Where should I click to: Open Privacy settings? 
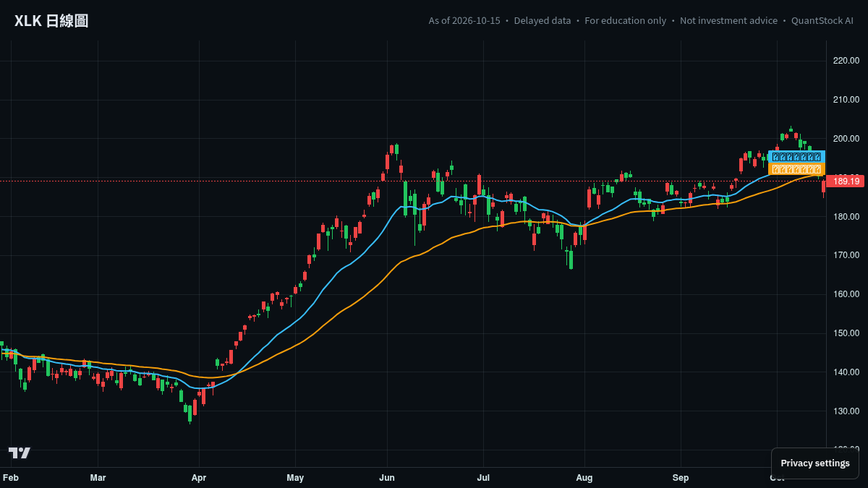pyautogui.click(x=815, y=463)
